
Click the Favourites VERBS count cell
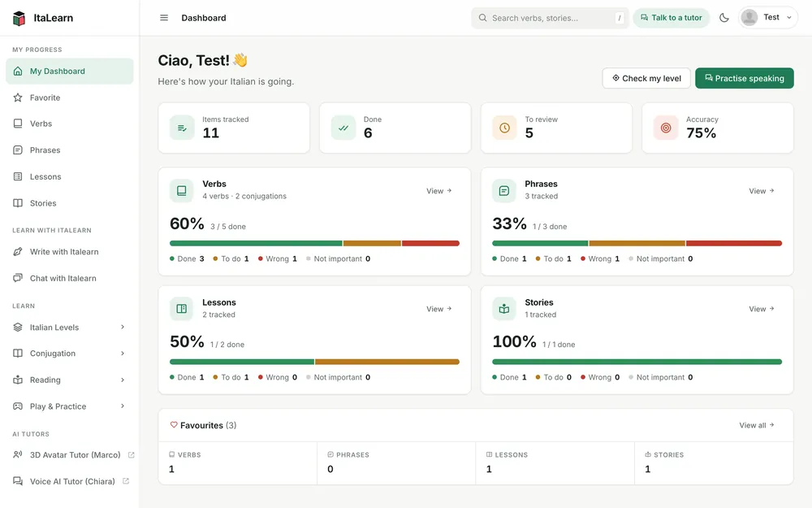[238, 463]
